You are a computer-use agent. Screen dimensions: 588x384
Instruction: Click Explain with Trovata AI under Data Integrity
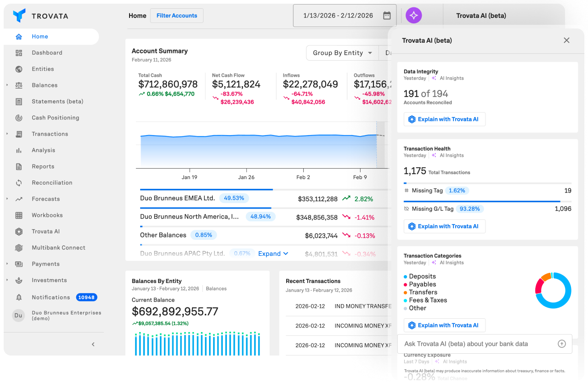[444, 119]
